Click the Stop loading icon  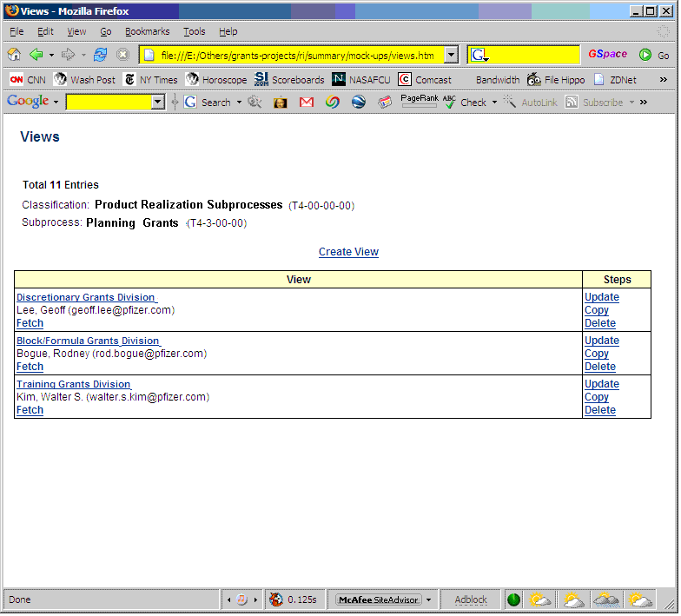click(x=123, y=55)
